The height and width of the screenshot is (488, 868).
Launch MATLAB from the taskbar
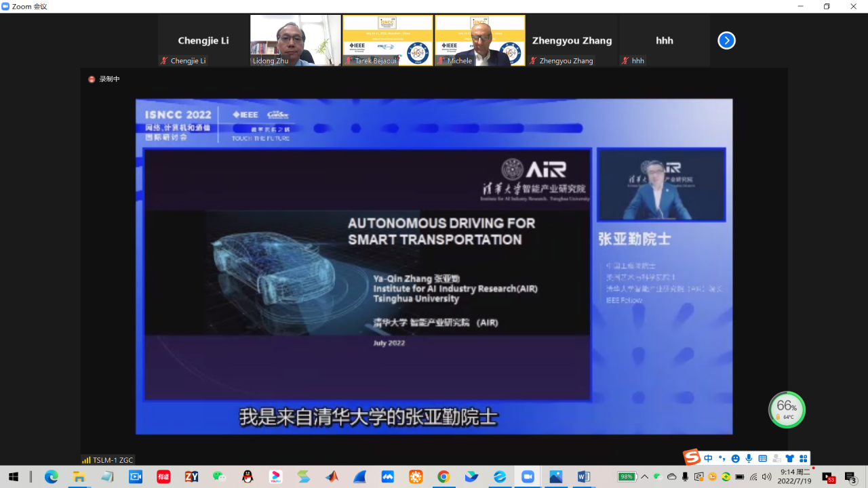(332, 476)
